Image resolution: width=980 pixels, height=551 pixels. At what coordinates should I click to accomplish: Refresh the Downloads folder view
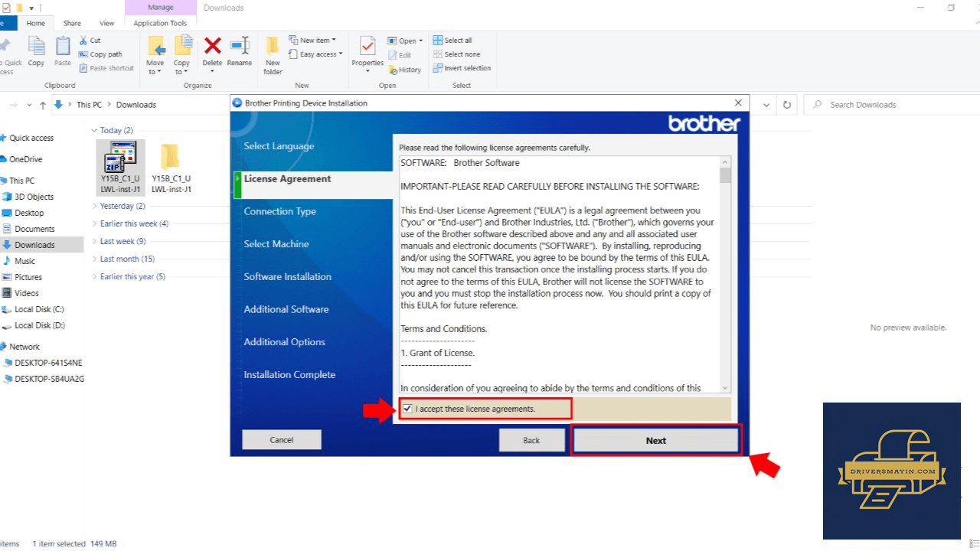point(786,105)
